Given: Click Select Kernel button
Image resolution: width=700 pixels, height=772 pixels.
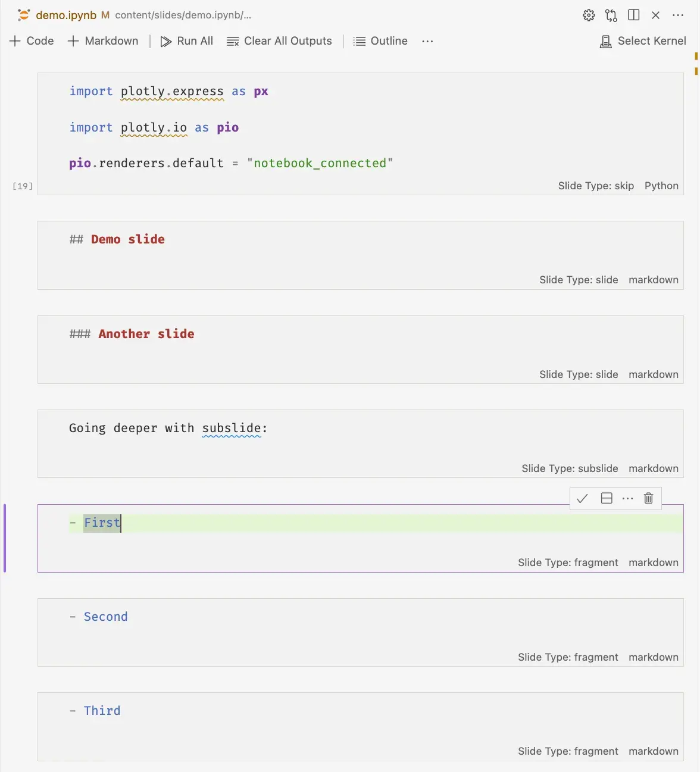Looking at the screenshot, I should tap(643, 41).
